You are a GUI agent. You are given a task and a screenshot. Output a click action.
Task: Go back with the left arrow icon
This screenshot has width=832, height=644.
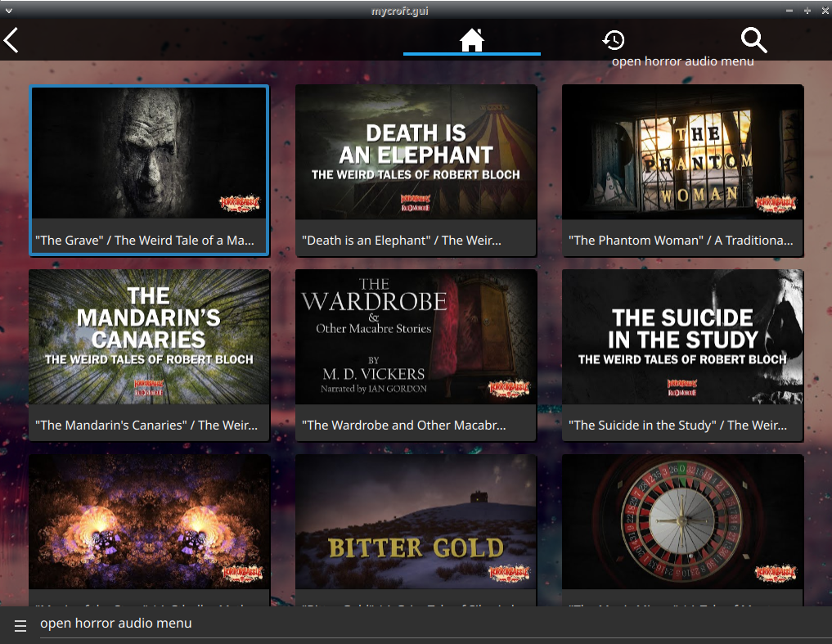pyautogui.click(x=11, y=40)
